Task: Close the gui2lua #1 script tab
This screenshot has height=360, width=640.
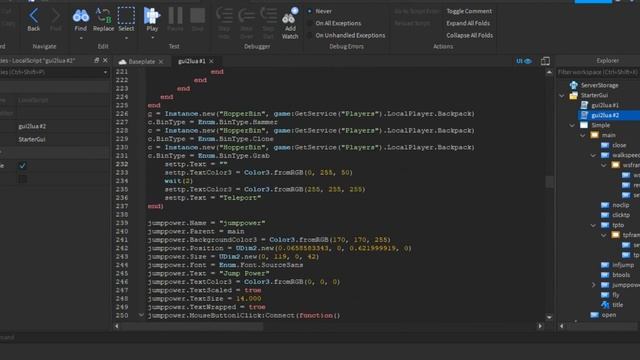Action: coord(211,61)
